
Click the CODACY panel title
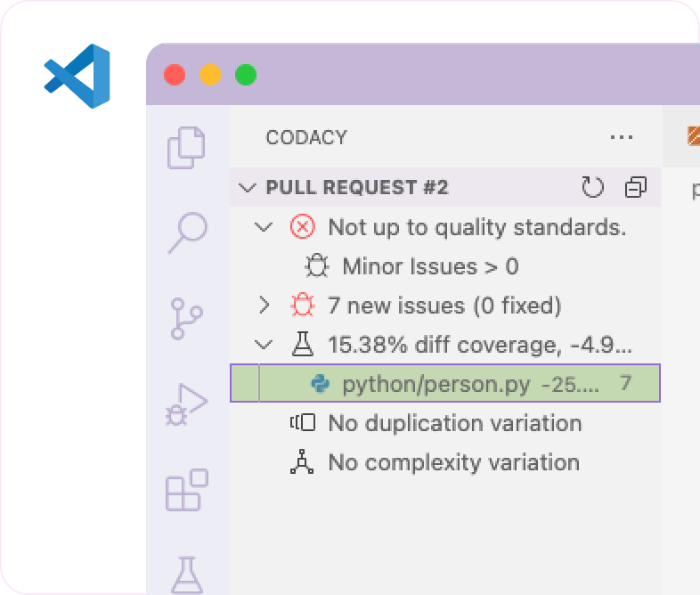[306, 137]
